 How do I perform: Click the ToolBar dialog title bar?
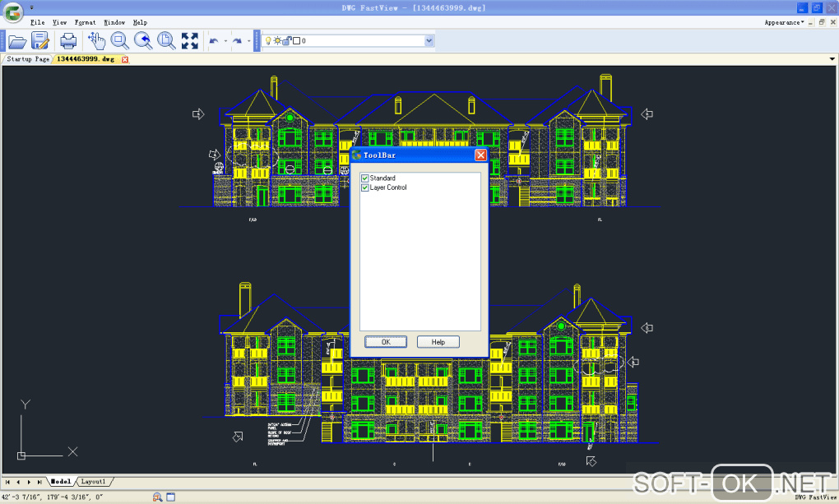[419, 155]
